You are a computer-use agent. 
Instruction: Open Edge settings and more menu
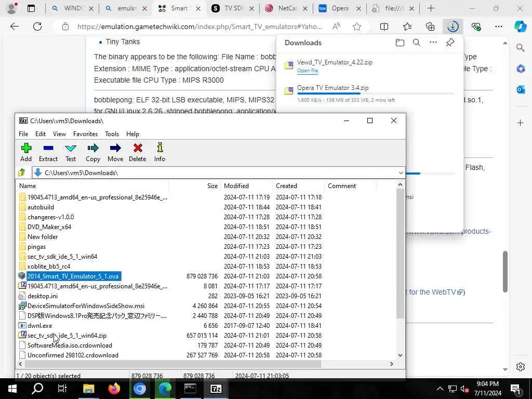[499, 26]
